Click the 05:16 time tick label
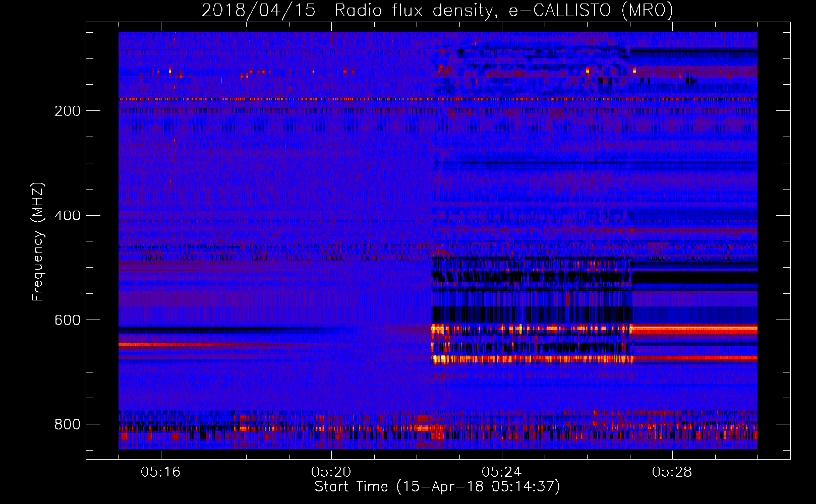816x504 pixels. click(161, 472)
